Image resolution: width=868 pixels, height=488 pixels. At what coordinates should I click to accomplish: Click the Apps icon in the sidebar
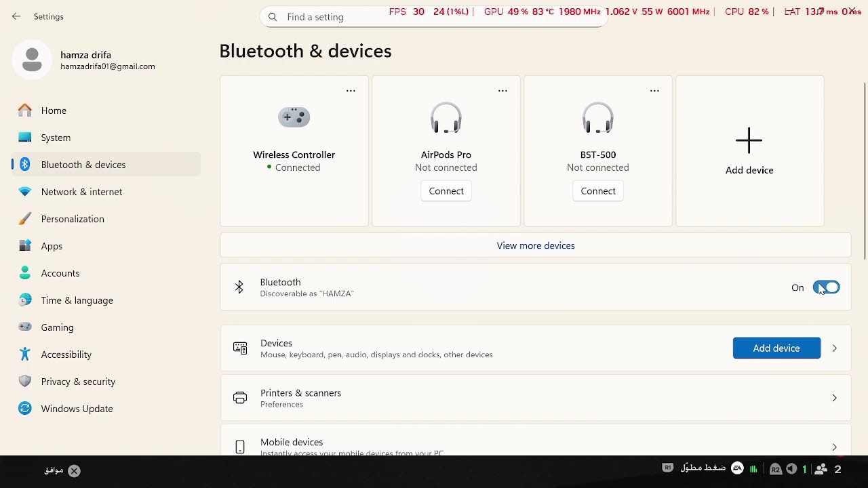pos(25,246)
